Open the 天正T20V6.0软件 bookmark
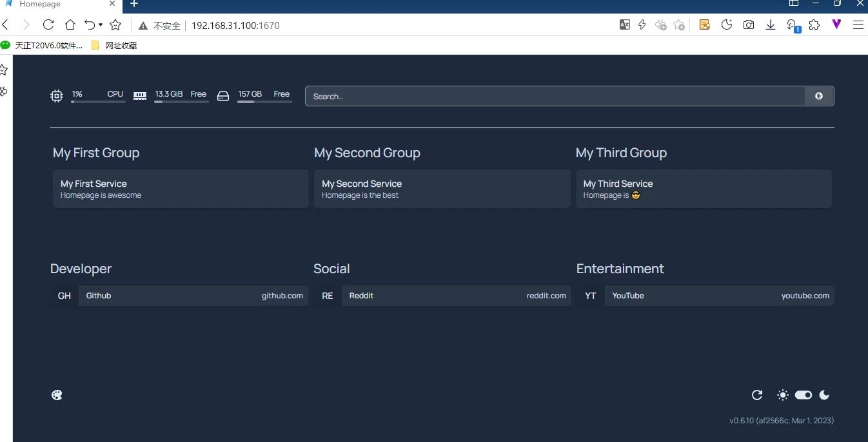The width and height of the screenshot is (868, 442). pos(42,45)
